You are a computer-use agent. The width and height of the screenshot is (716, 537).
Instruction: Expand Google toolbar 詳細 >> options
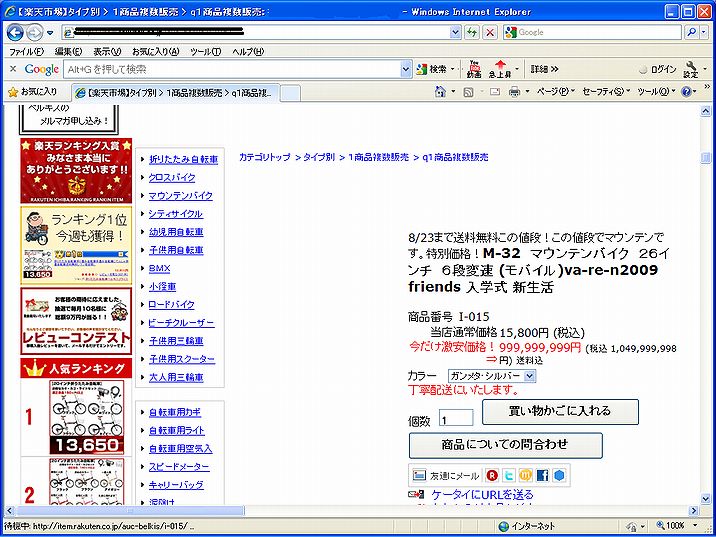tap(544, 69)
